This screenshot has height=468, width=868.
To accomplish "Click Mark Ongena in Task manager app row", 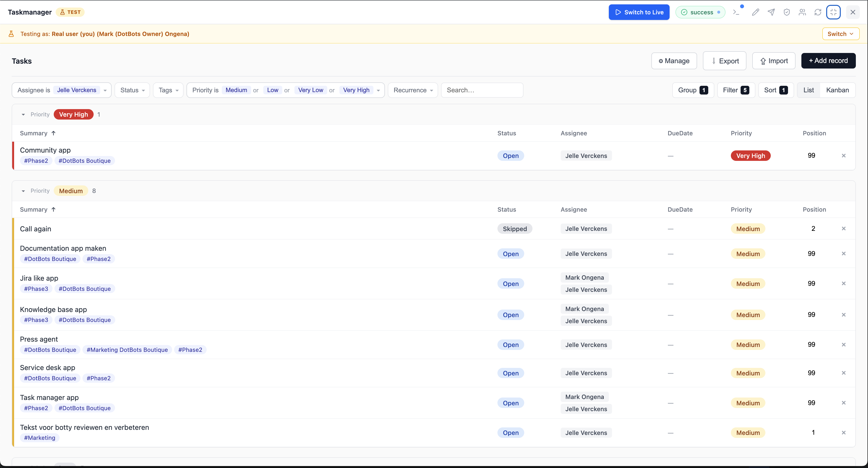I will pos(584,397).
